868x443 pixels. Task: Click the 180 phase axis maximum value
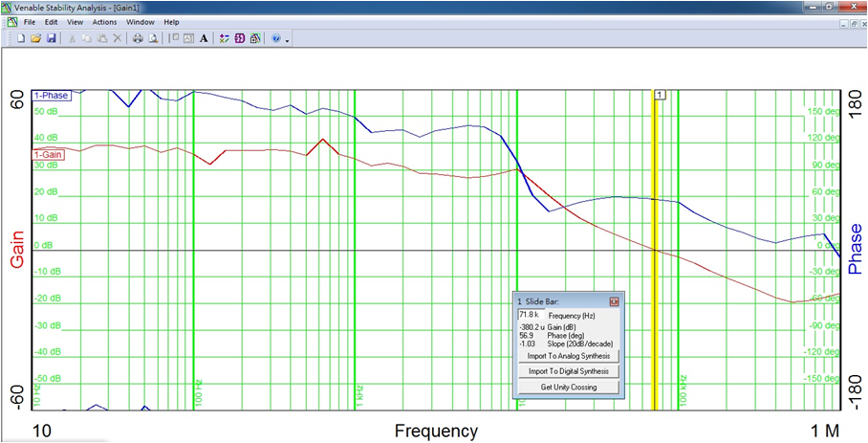pos(856,103)
